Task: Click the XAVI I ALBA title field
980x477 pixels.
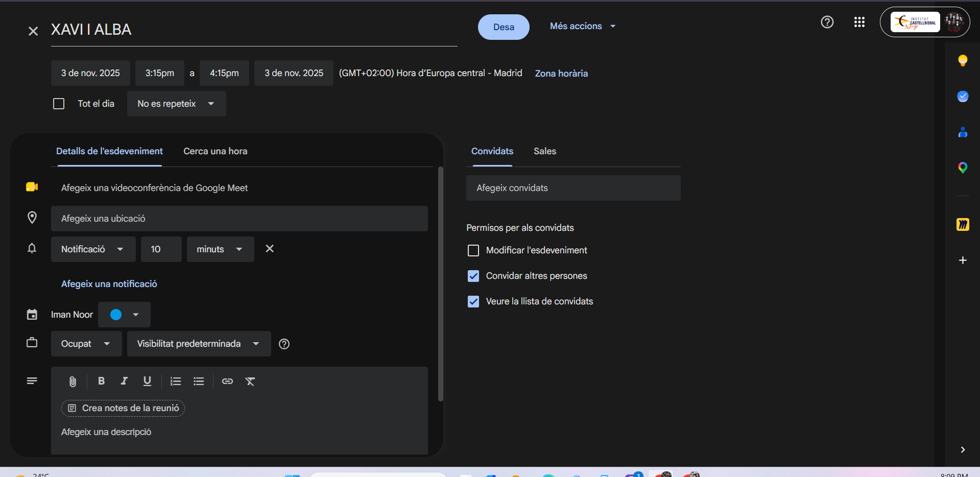Action: 254,30
